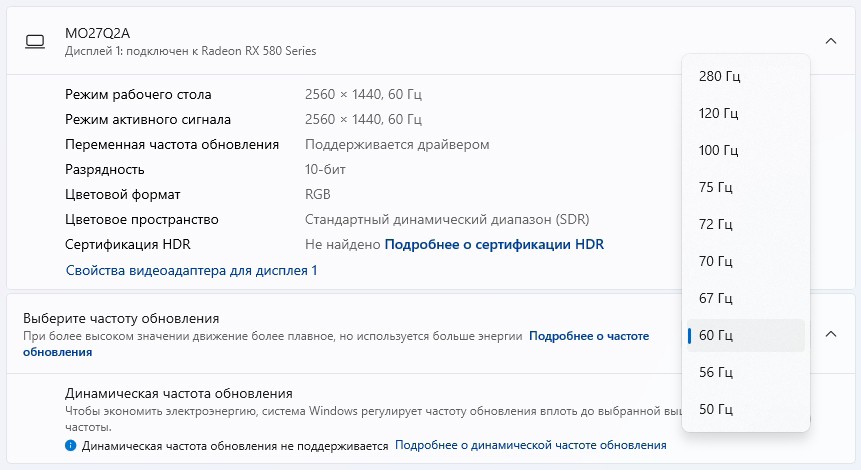The image size is (861, 470).
Task: Click 'Динамическая частота обновления' setting heading
Action: [x=179, y=393]
